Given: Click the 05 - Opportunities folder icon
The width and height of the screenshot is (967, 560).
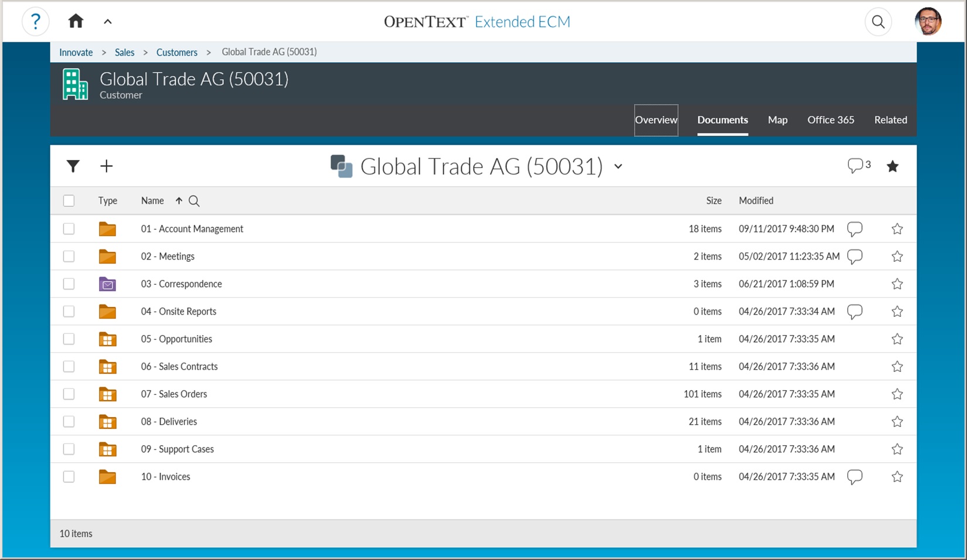Looking at the screenshot, I should click(107, 339).
